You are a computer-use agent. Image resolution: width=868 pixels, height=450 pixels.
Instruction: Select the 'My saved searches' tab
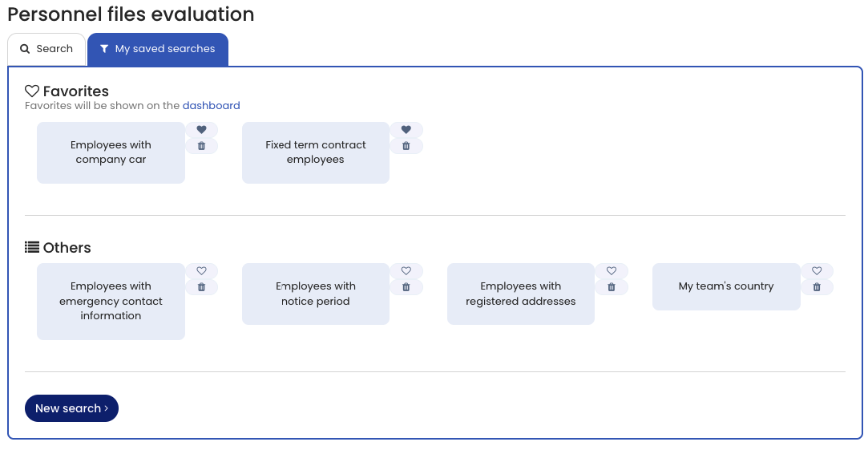click(158, 49)
